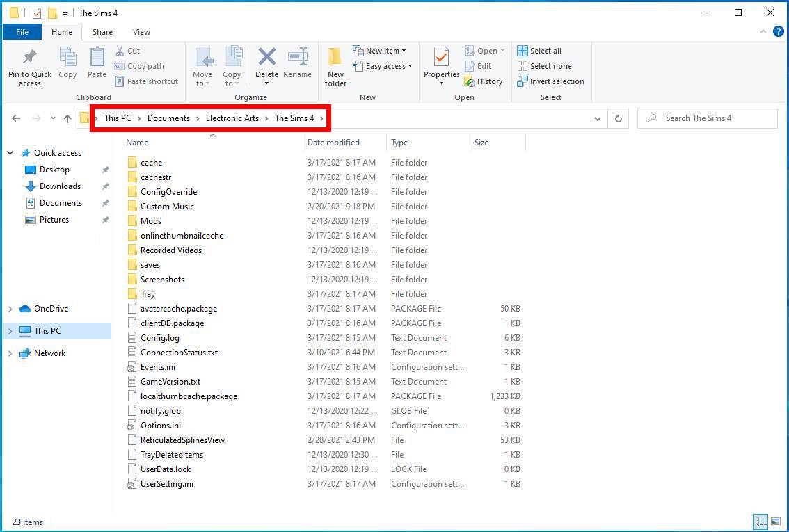The height and width of the screenshot is (532, 789).
Task: Click the title bar Properties checkmark icon
Action: 37,13
